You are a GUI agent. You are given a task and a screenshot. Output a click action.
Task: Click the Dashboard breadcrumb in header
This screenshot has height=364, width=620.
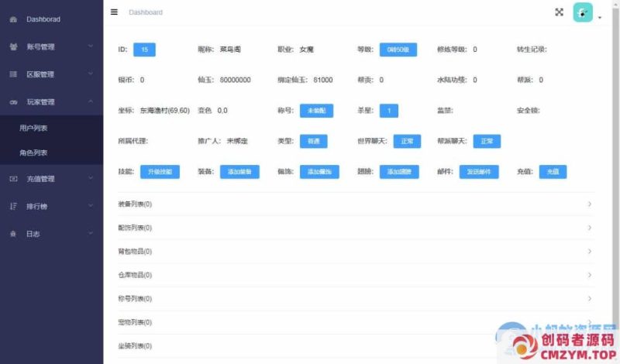point(146,12)
